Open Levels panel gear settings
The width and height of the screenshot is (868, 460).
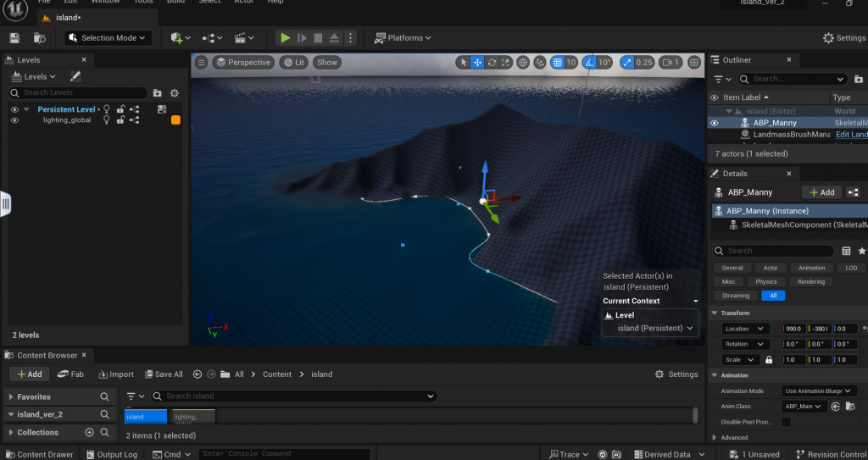point(175,93)
